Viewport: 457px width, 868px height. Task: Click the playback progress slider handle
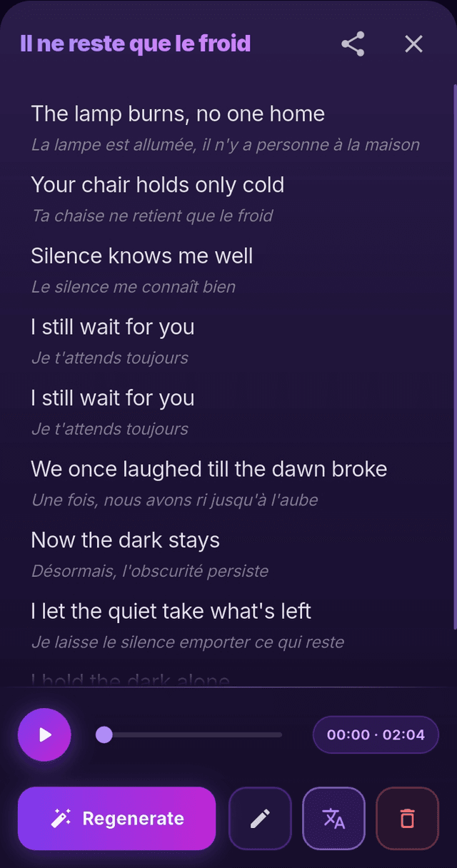[x=104, y=735]
